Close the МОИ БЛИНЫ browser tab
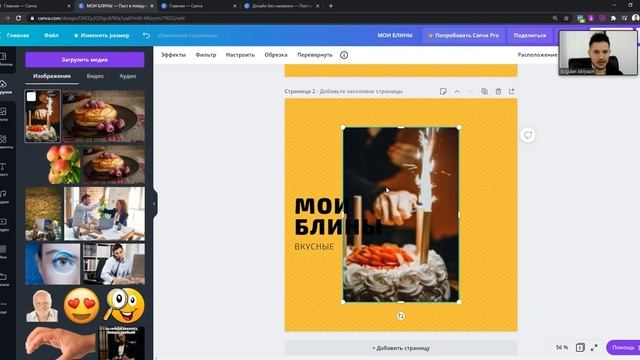640x360 pixels. [152, 6]
